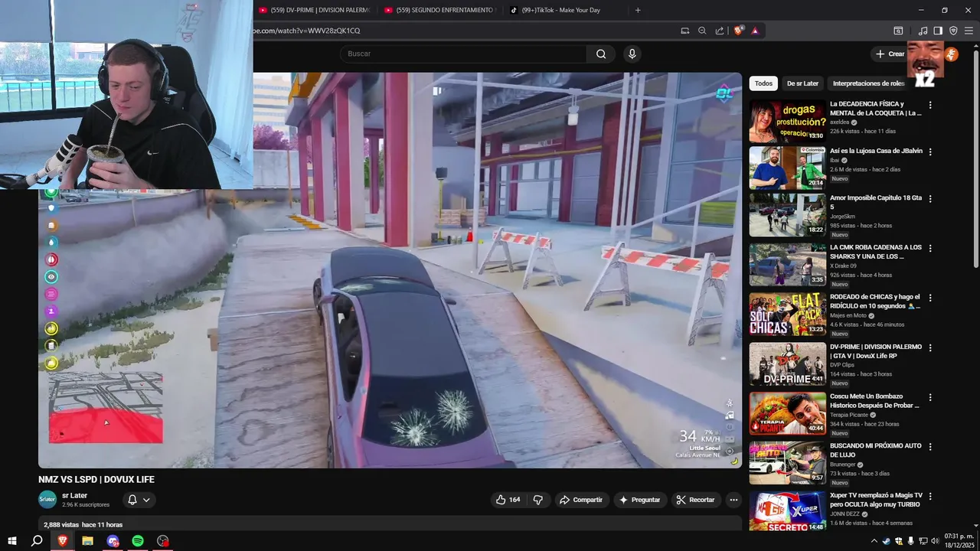Screen dimensions: 980x551
Task: Click the Crear button
Action: (890, 54)
